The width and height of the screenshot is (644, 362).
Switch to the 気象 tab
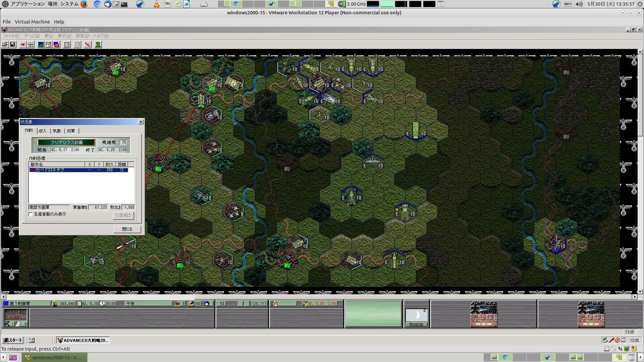57,131
